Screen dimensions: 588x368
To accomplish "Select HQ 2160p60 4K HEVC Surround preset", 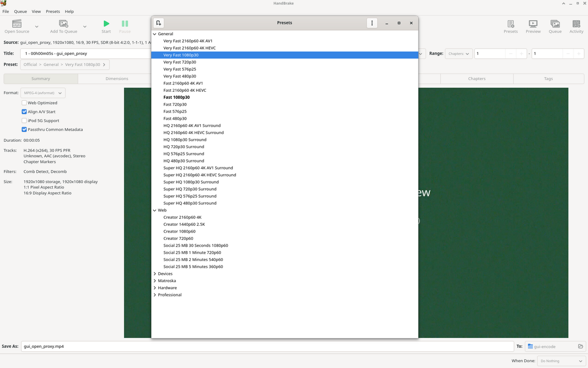I will (x=194, y=132).
